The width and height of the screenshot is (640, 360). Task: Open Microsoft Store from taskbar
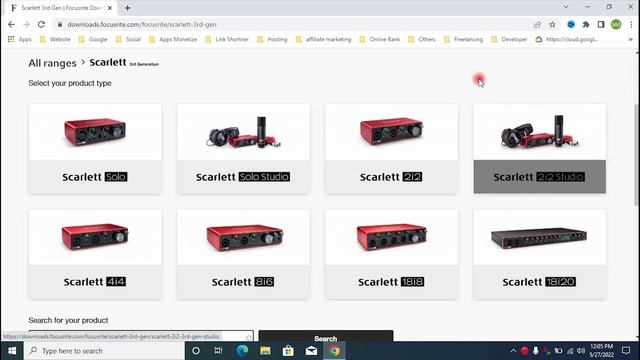pos(288,351)
